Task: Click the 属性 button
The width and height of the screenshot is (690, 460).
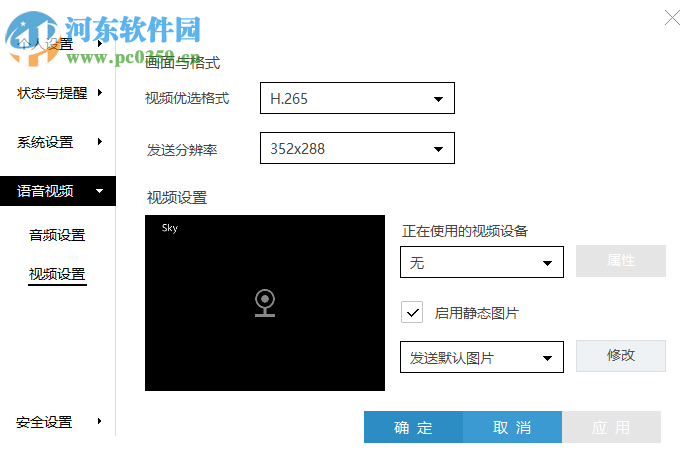Action: (x=620, y=261)
